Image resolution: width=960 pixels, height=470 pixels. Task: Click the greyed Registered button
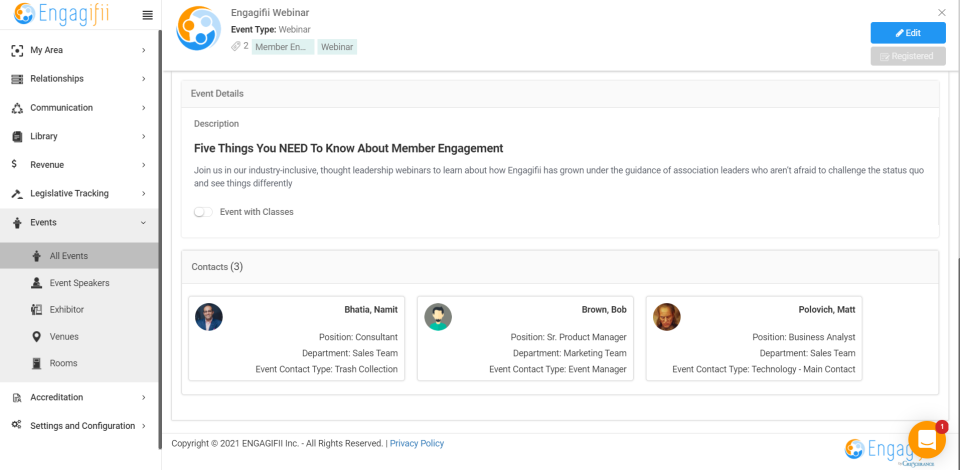[908, 56]
